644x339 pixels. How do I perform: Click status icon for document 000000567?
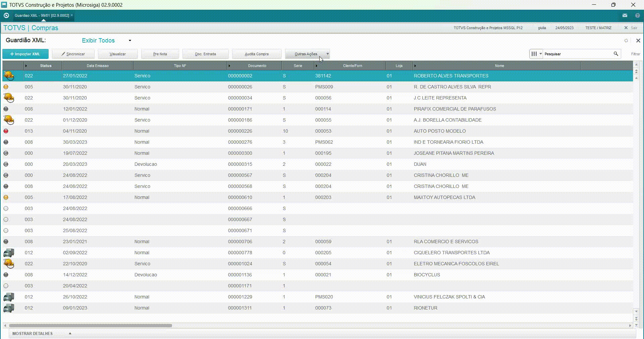point(6,175)
